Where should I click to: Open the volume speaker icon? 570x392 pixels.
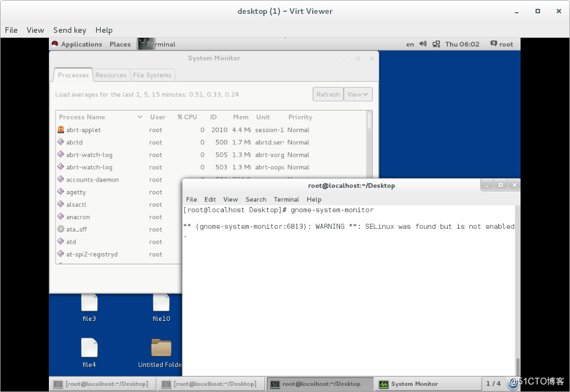423,44
